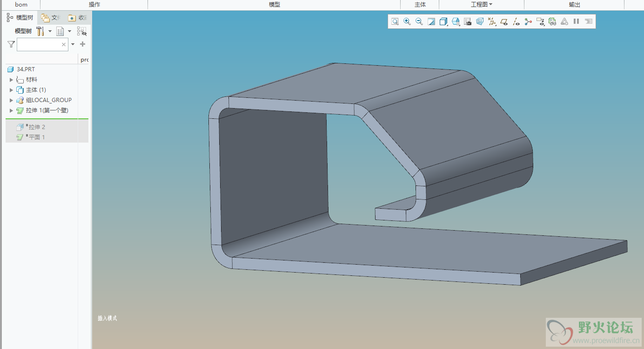644x349 pixels.
Task: Click the 34.PRT root item
Action: click(26, 69)
